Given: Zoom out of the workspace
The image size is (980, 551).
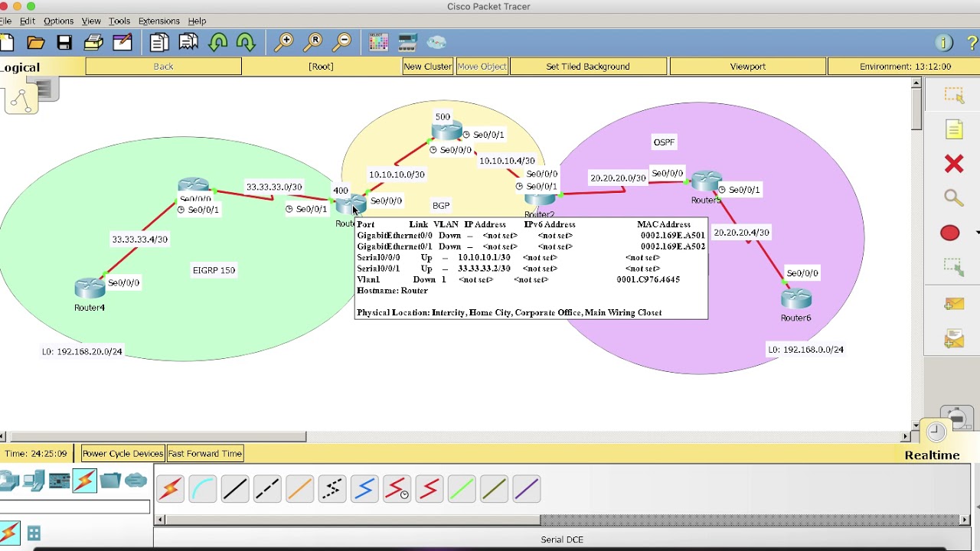Looking at the screenshot, I should click(x=342, y=42).
